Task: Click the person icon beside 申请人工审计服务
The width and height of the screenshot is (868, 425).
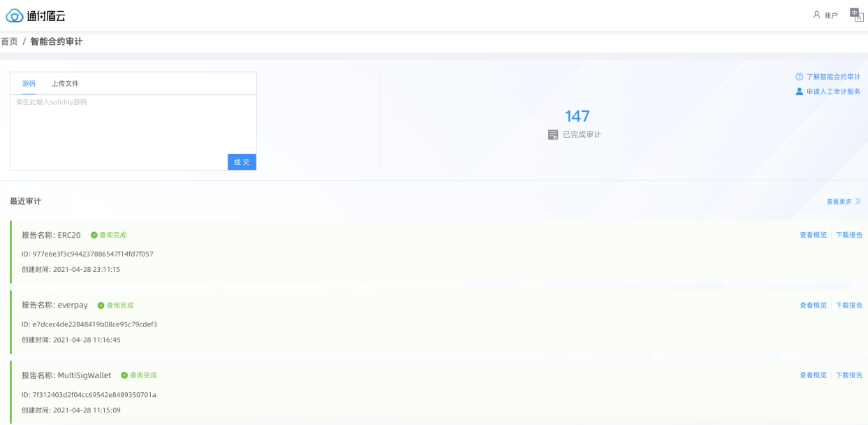Action: tap(799, 92)
